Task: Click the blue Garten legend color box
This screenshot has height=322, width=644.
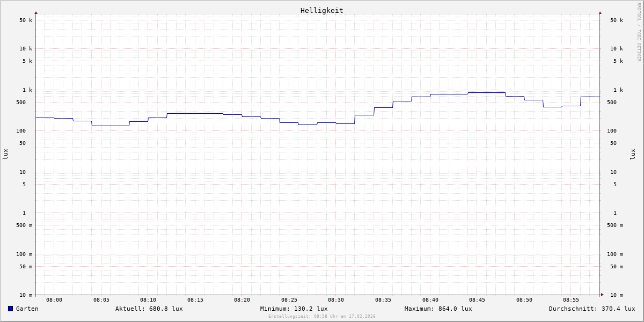Action: point(10,309)
